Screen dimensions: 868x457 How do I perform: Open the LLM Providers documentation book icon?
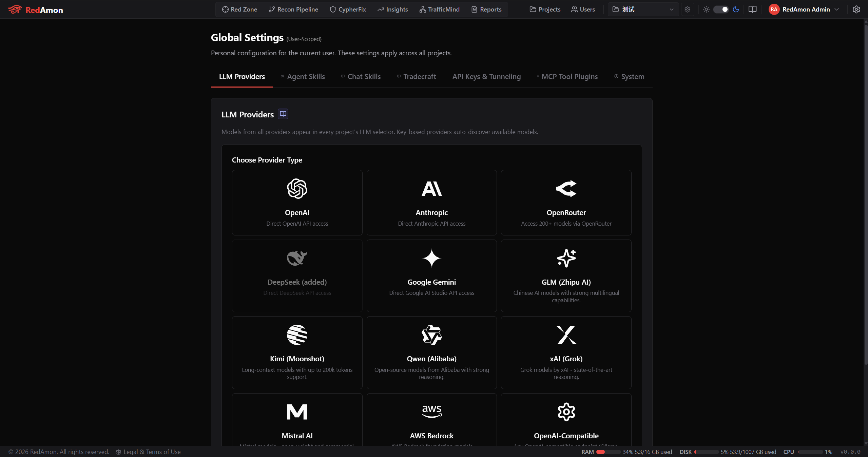tap(283, 114)
